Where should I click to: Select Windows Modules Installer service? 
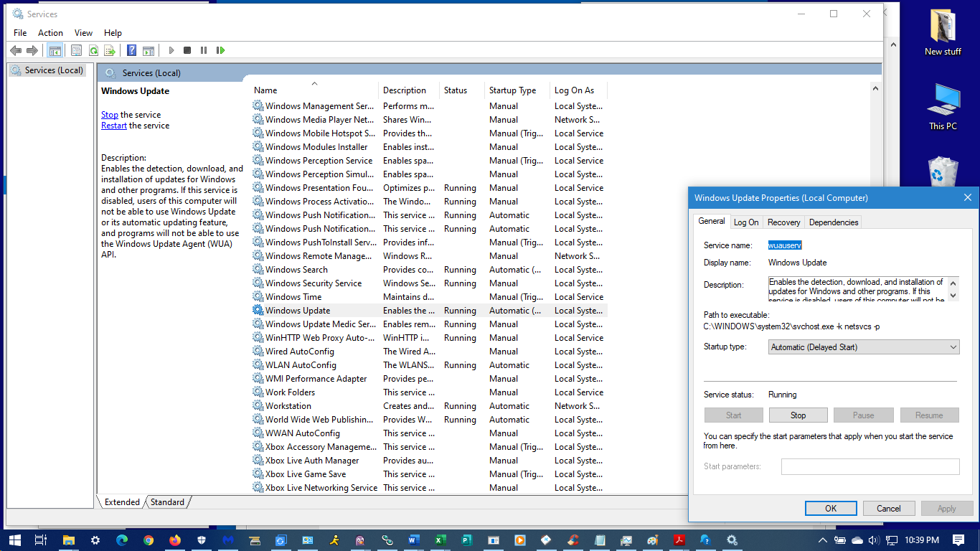pos(430,147)
